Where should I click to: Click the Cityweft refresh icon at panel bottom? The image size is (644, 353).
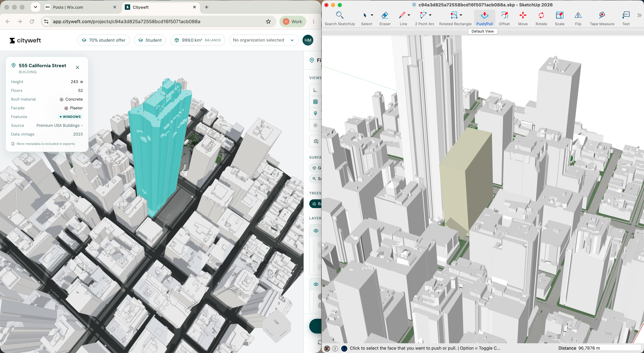tap(319, 342)
